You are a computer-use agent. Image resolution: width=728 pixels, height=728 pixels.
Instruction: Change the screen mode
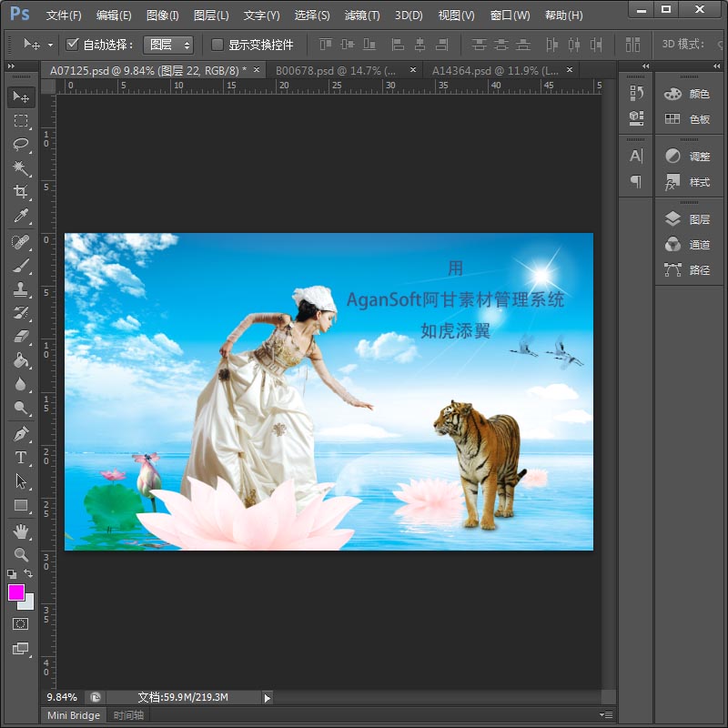[20, 648]
